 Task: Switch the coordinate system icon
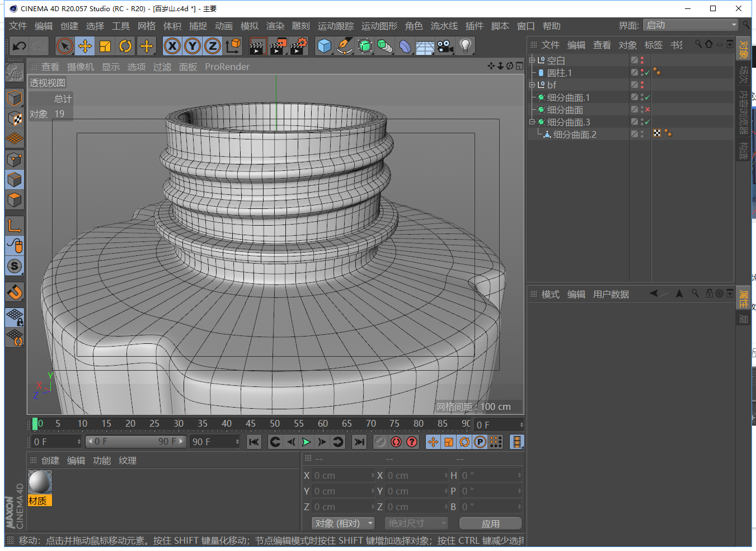233,46
